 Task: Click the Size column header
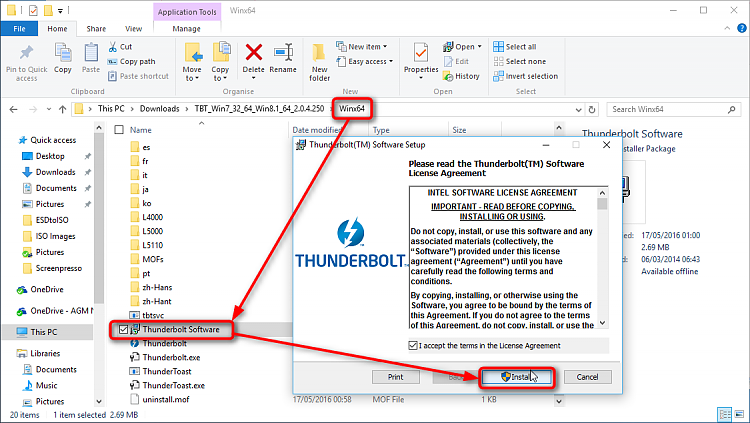(x=459, y=130)
